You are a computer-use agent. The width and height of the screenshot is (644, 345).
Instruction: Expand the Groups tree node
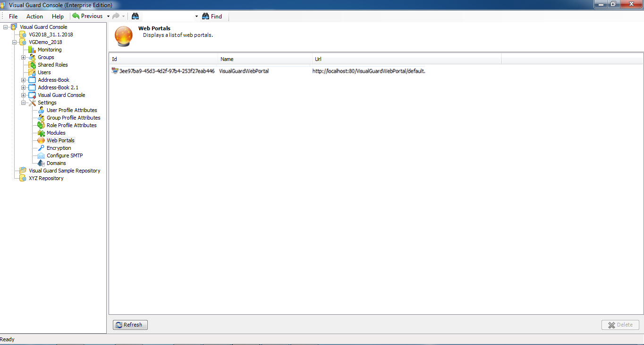(x=23, y=57)
